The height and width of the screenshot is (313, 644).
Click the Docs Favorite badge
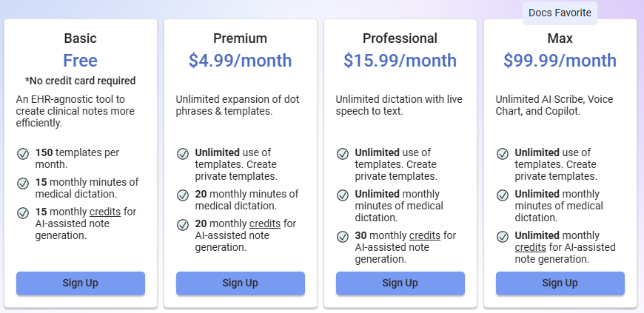(x=560, y=13)
